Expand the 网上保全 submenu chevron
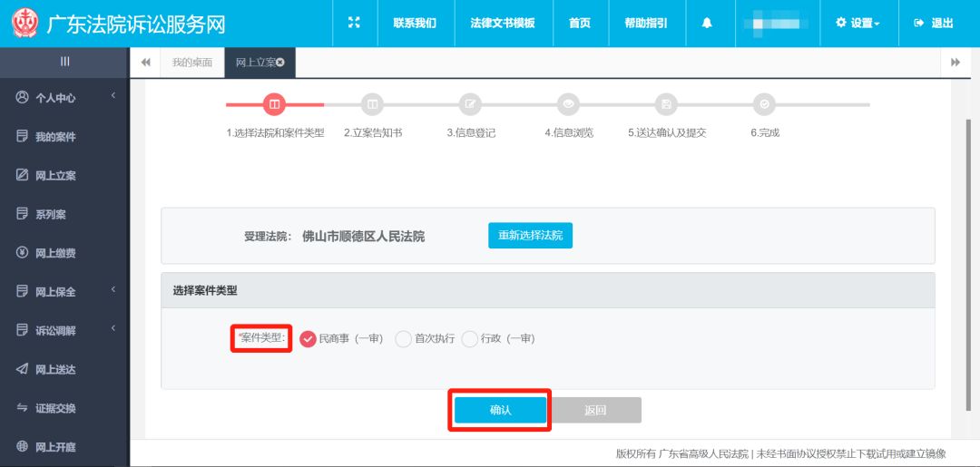The height and width of the screenshot is (467, 980). click(113, 289)
